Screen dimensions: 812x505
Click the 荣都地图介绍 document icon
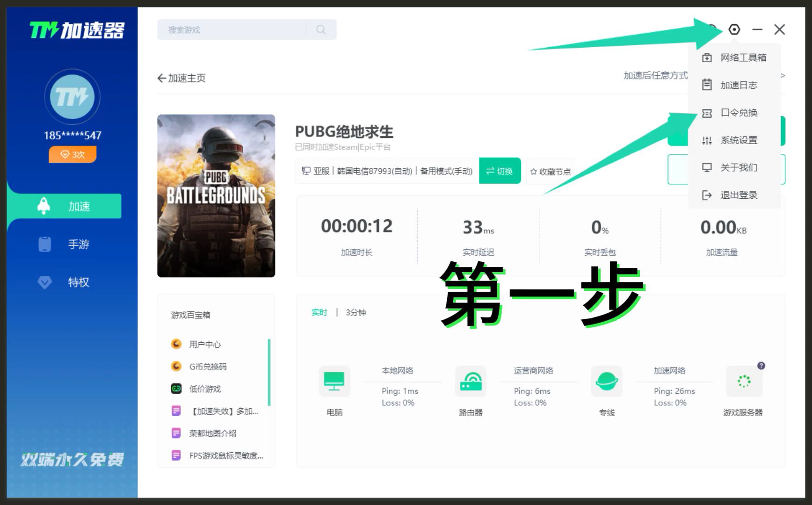(x=176, y=433)
